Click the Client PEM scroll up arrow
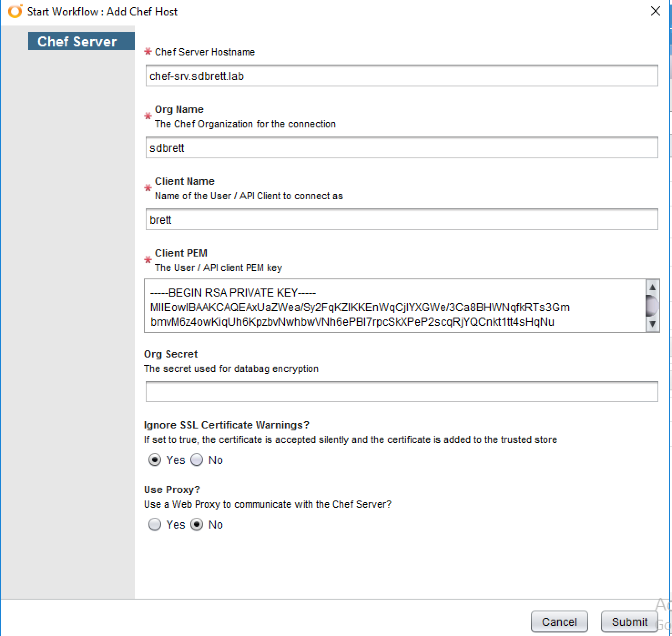Image resolution: width=672 pixels, height=636 pixels. tap(652, 287)
